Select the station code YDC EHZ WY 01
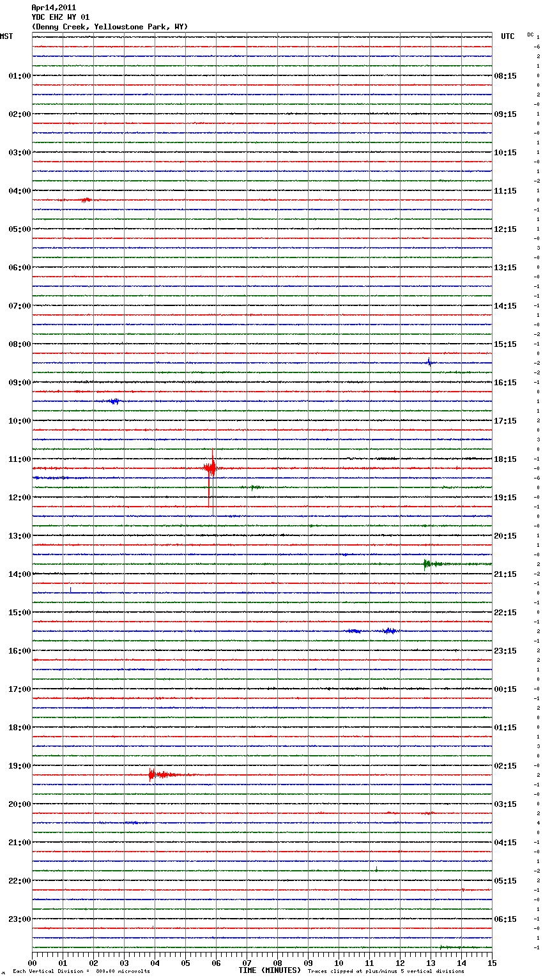This screenshot has height=980, width=543. pos(61,17)
